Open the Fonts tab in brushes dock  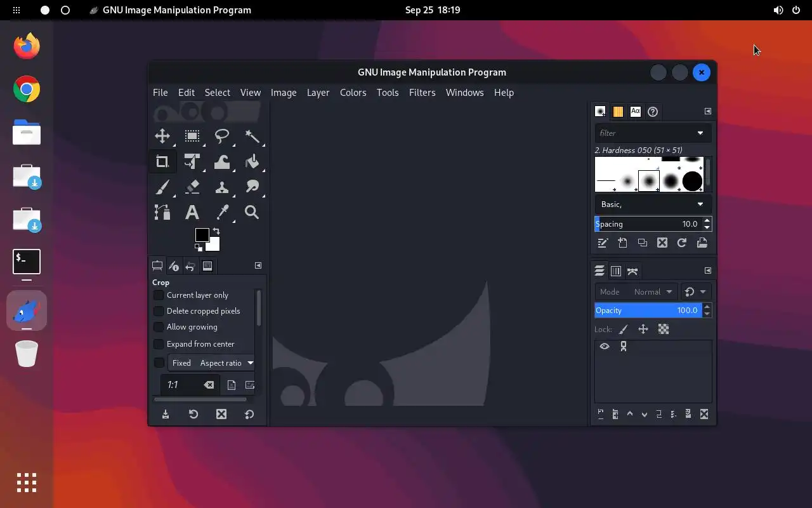(636, 112)
